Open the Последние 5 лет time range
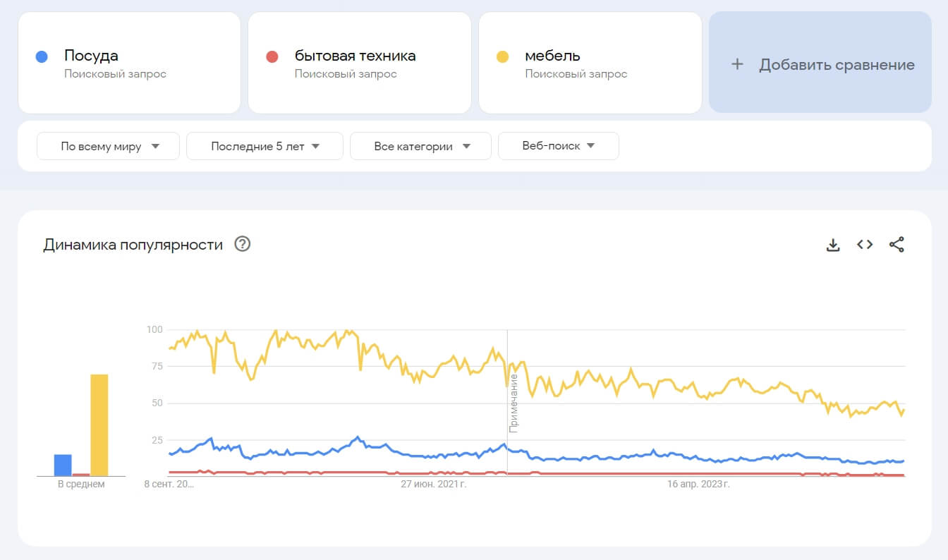948x560 pixels. [265, 147]
